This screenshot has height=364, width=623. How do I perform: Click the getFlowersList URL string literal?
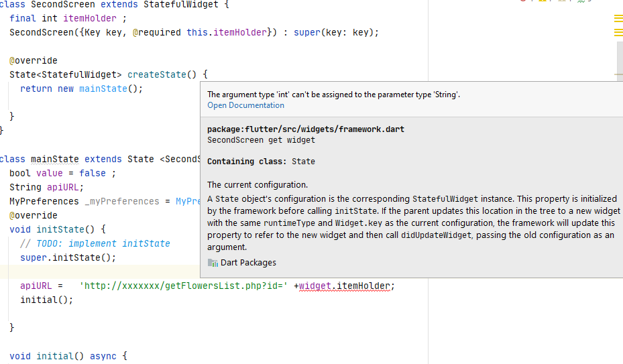[183, 286]
